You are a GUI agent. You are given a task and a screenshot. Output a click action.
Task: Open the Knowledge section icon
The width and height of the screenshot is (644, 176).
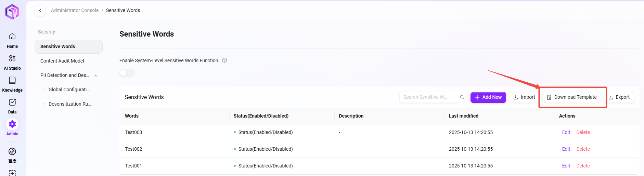click(12, 80)
